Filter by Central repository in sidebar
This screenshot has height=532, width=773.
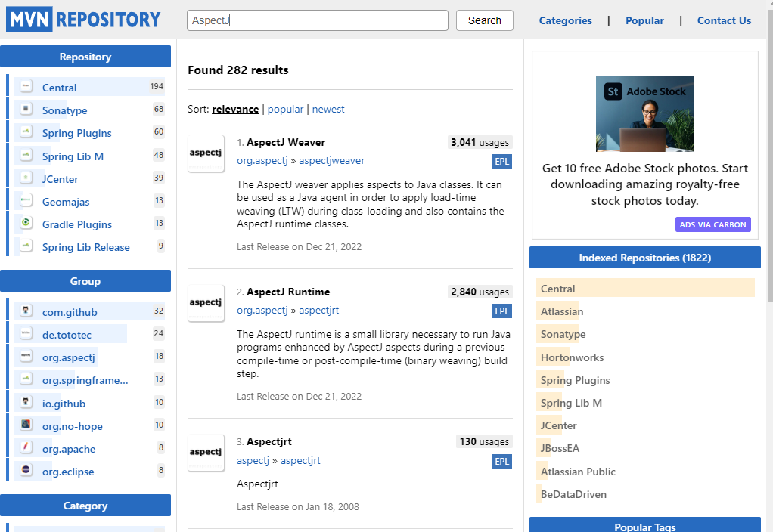59,88
